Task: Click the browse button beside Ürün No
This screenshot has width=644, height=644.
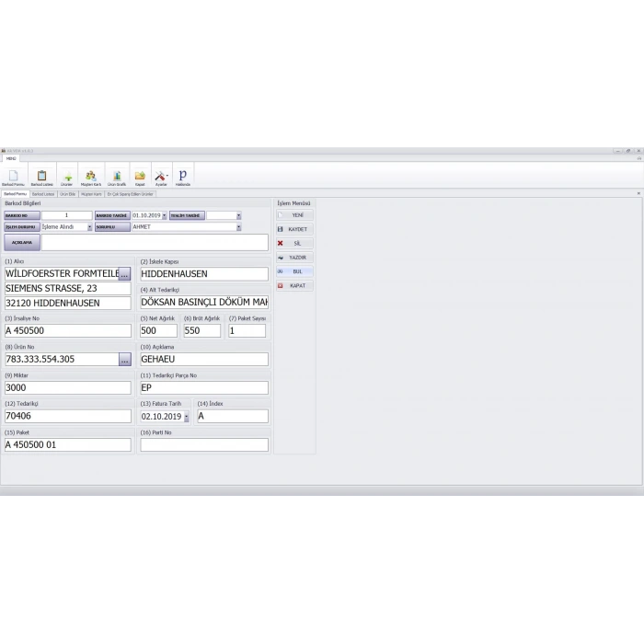Action: coord(125,360)
